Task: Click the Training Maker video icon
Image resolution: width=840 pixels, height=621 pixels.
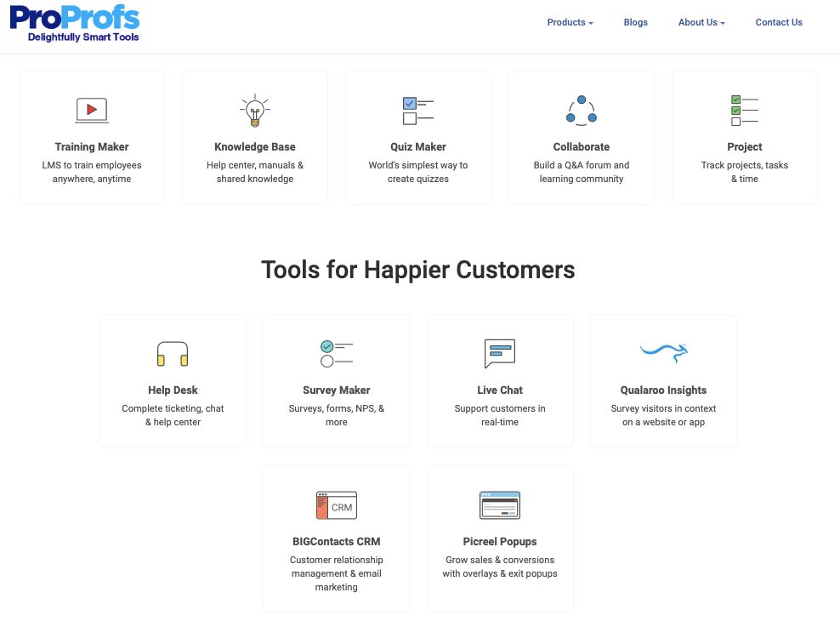Action: point(91,109)
